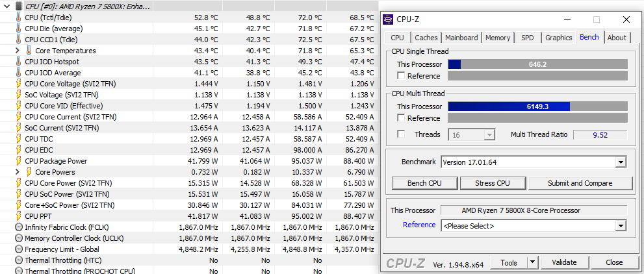Image resolution: width=644 pixels, height=274 pixels.
Task: Click the lightning icon beside CPU Core VID (Effective)
Action: coord(18,106)
